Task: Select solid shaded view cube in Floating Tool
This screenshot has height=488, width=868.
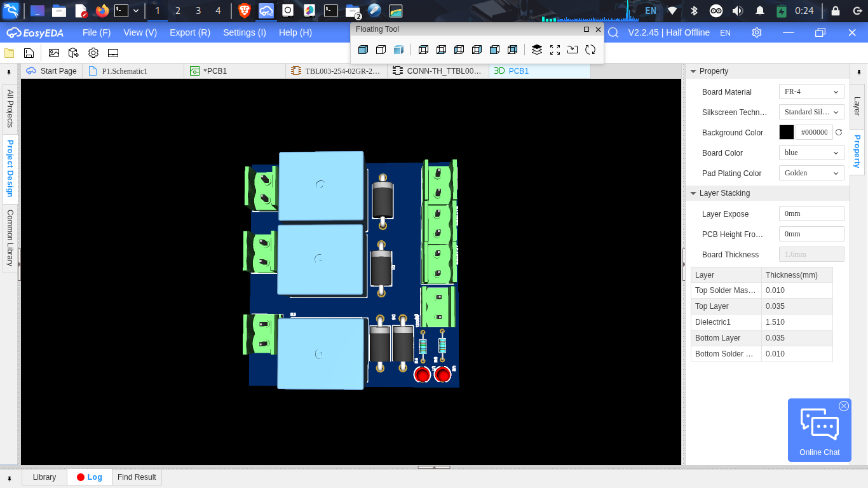Action: click(x=363, y=50)
